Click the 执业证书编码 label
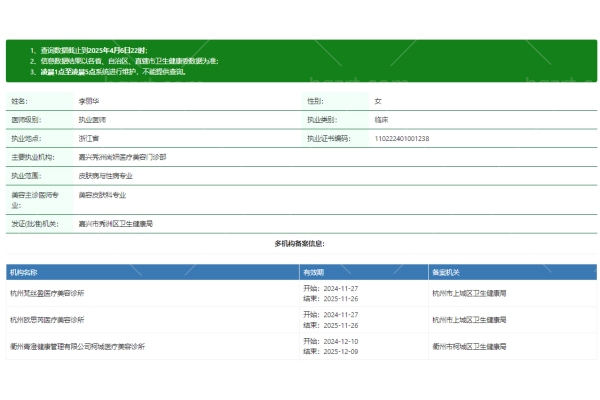Image resolution: width=600 pixels, height=400 pixels. tap(328, 139)
